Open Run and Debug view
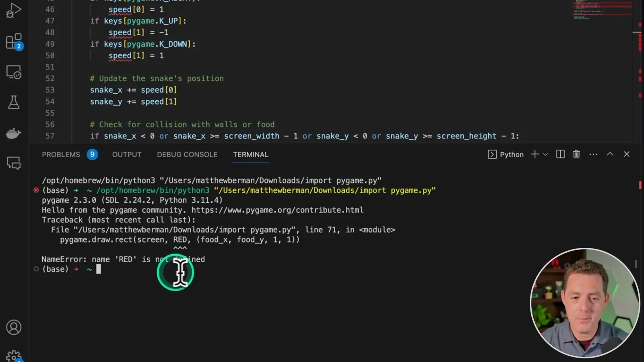Image resolution: width=644 pixels, height=362 pixels. [13, 10]
